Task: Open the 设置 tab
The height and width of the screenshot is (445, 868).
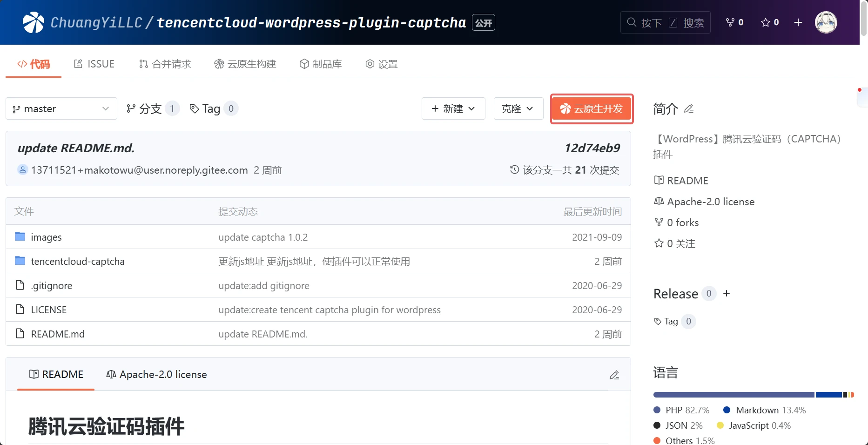Action: [382, 64]
